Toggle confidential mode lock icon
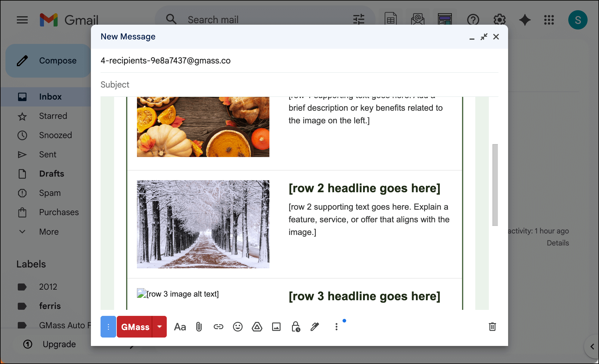Viewport: 599px width, 364px height. point(296,327)
